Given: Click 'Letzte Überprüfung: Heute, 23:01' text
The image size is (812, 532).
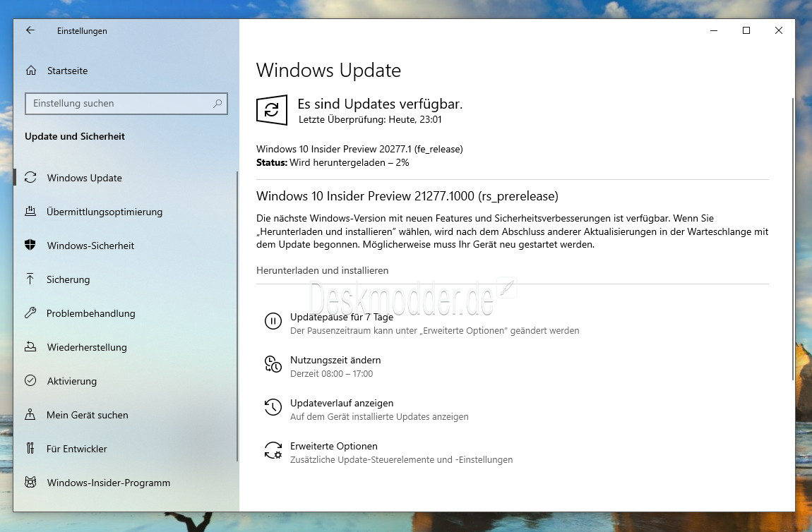Looking at the screenshot, I should tap(370, 119).
